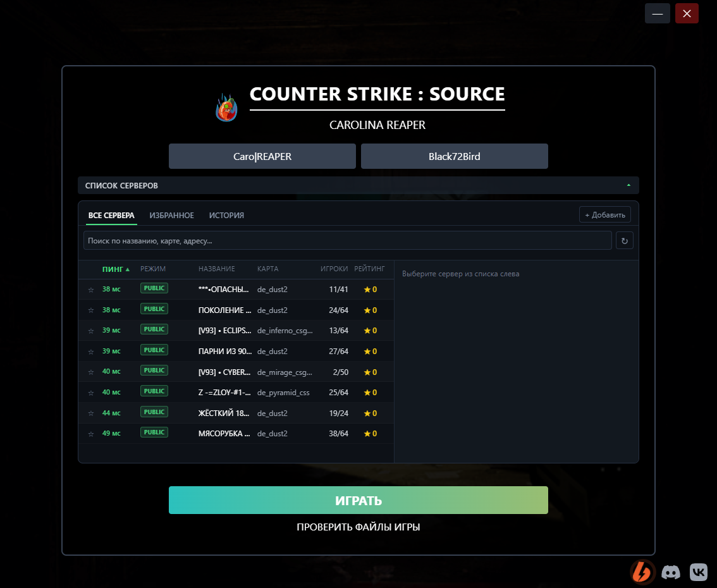Switch to ИЗБРАННОЕ tab
The width and height of the screenshot is (717, 588).
click(171, 216)
